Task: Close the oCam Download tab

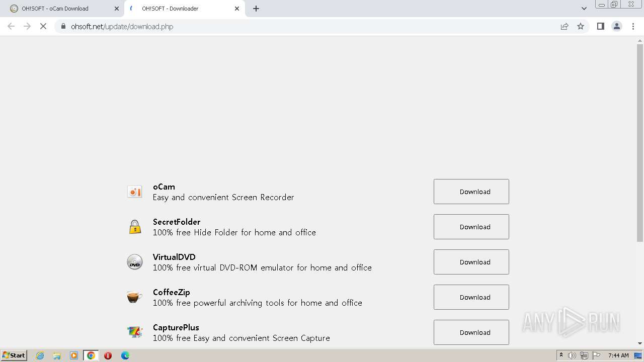Action: point(117,9)
